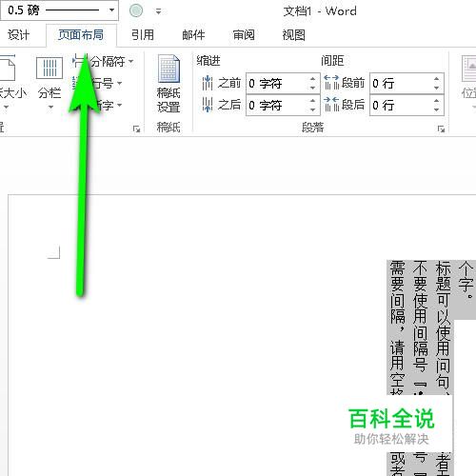The width and height of the screenshot is (476, 476).
Task: Open the customize quick access toolbar arrow
Action: point(158,11)
